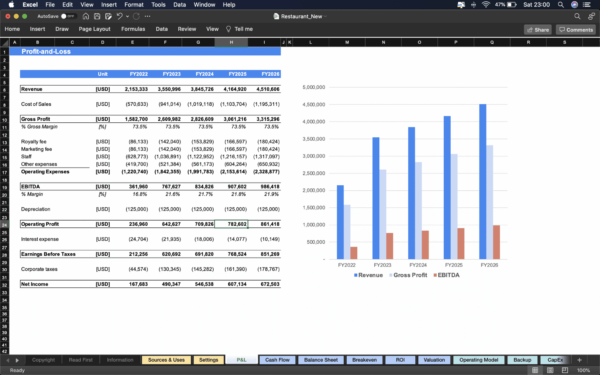Viewport: 600px width, 375px height.
Task: Add a new sheet with plus button
Action: click(x=579, y=360)
